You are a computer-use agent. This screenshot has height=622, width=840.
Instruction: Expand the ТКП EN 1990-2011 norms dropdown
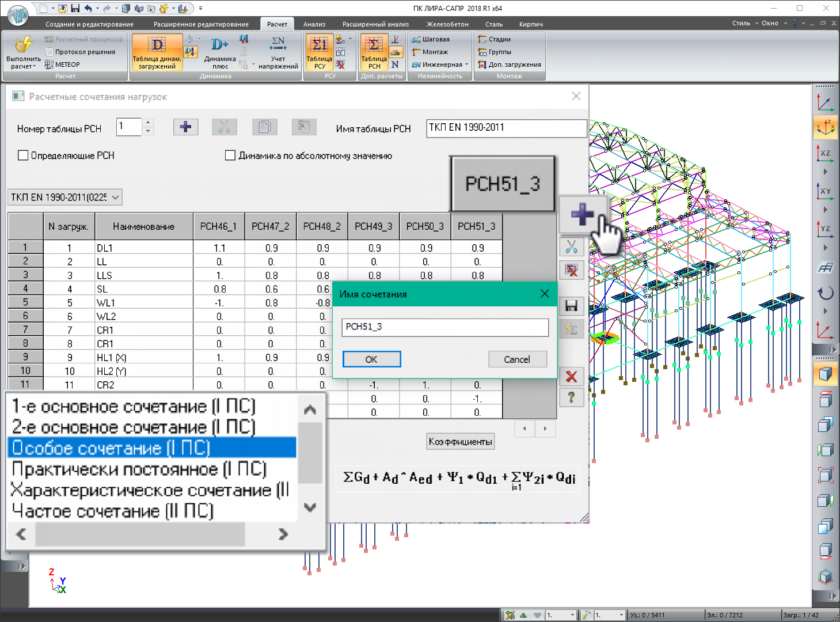(64, 198)
